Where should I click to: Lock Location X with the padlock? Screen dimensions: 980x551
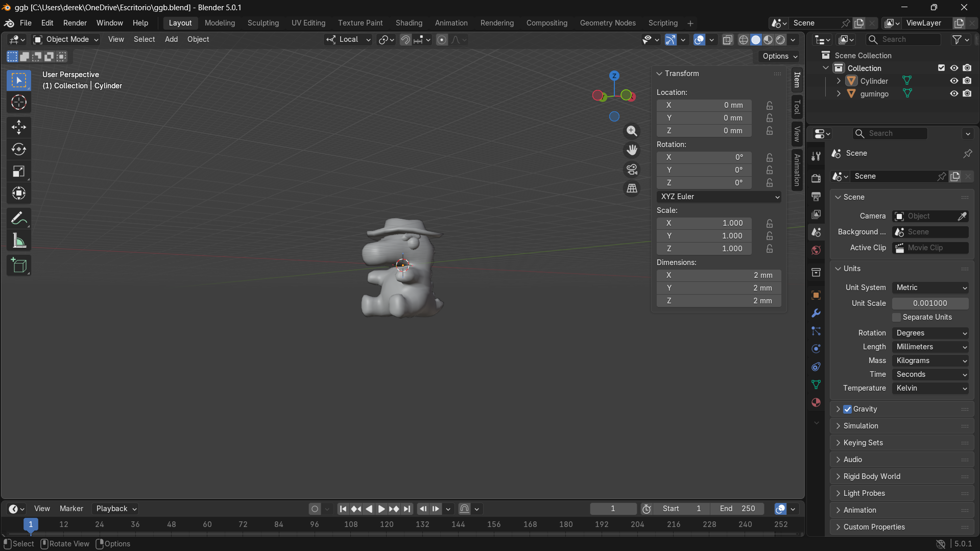770,105
